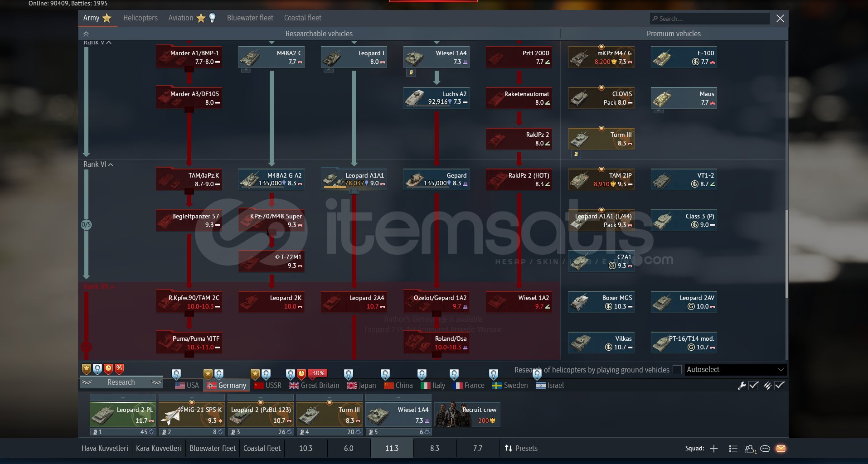
Task: Select the USSR nation tab
Action: (x=268, y=386)
